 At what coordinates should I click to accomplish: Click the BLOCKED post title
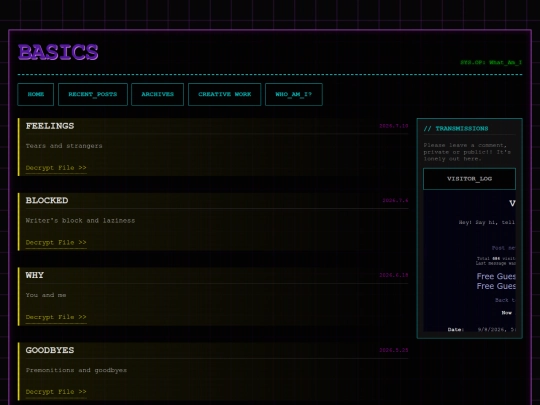pyautogui.click(x=47, y=200)
